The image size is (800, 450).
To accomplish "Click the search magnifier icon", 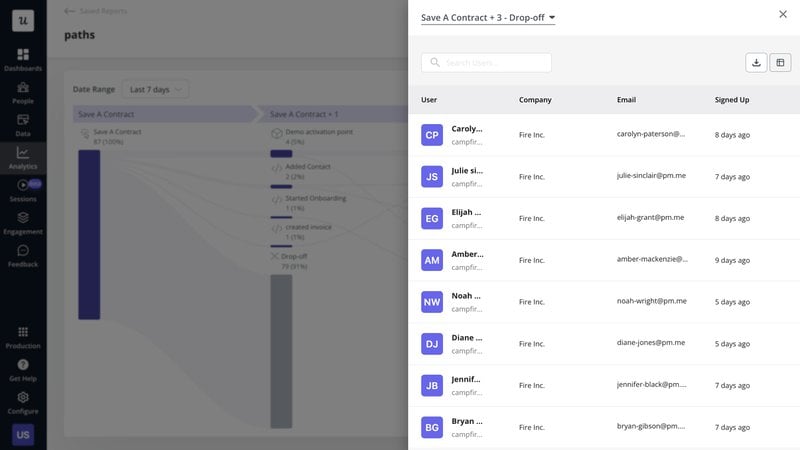I will (435, 62).
